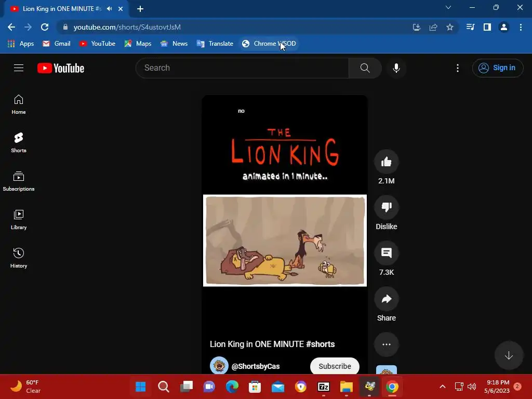The image size is (532, 399).
Task: Close the Lion King tab
Action: (121, 9)
